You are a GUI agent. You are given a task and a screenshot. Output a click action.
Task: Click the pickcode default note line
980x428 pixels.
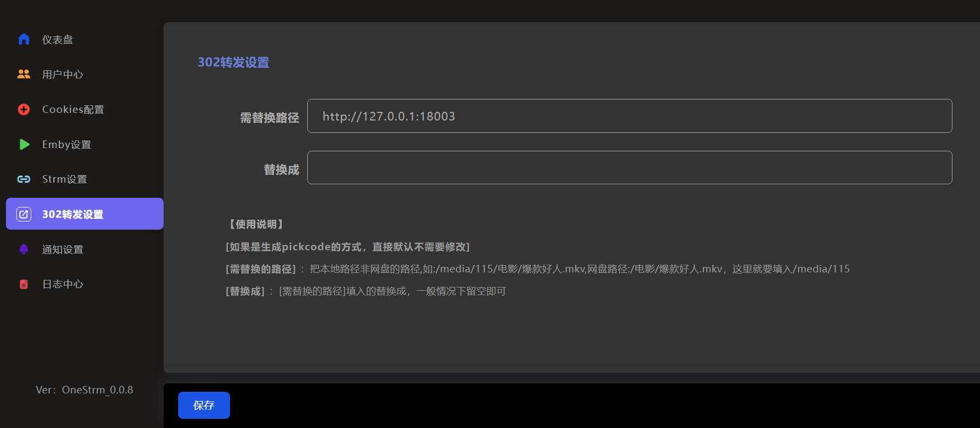pyautogui.click(x=348, y=247)
